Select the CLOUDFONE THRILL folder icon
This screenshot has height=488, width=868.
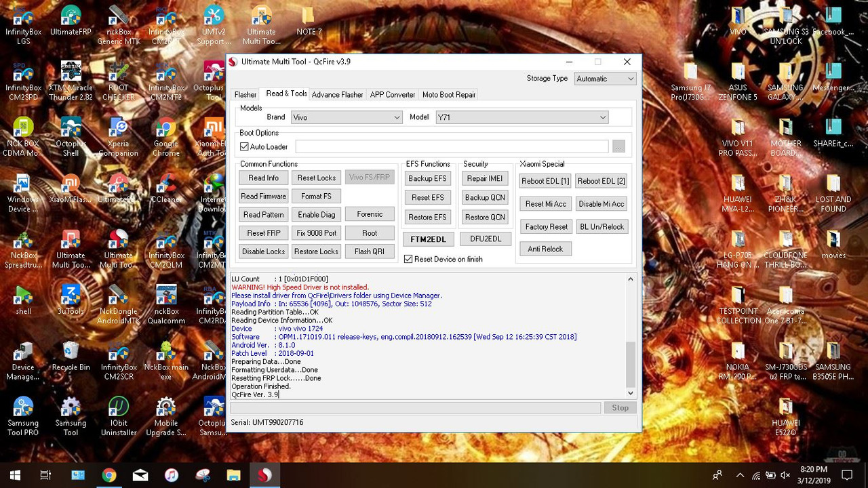click(785, 249)
